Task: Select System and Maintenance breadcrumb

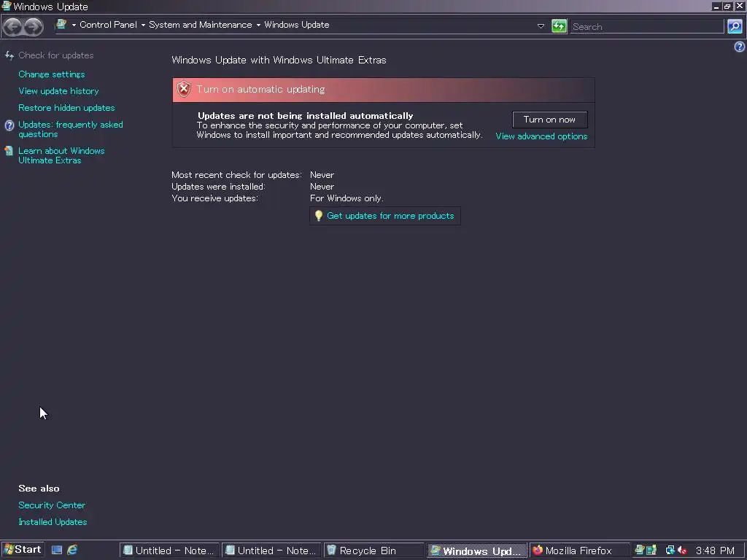Action: 201,25
